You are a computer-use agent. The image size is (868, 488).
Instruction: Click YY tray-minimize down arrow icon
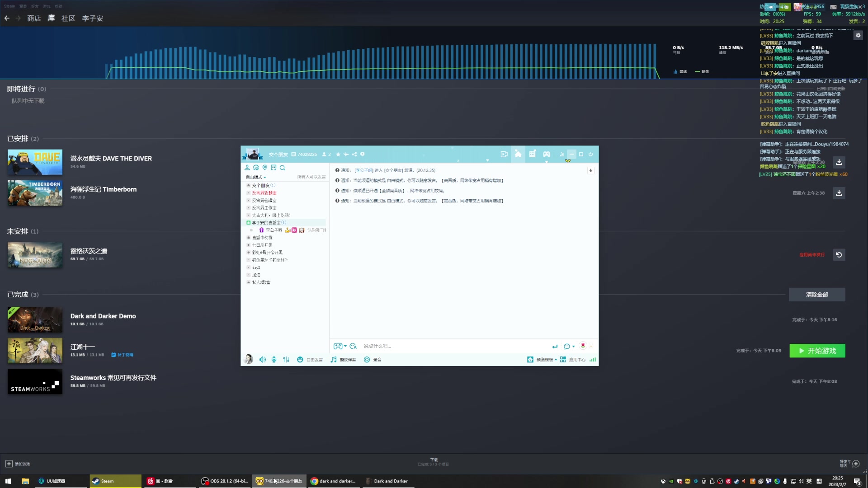(562, 154)
